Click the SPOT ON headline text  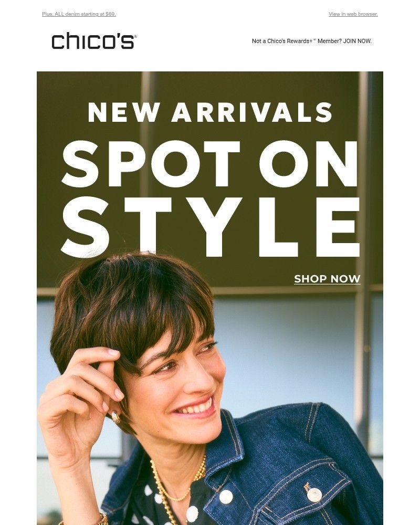click(210, 164)
